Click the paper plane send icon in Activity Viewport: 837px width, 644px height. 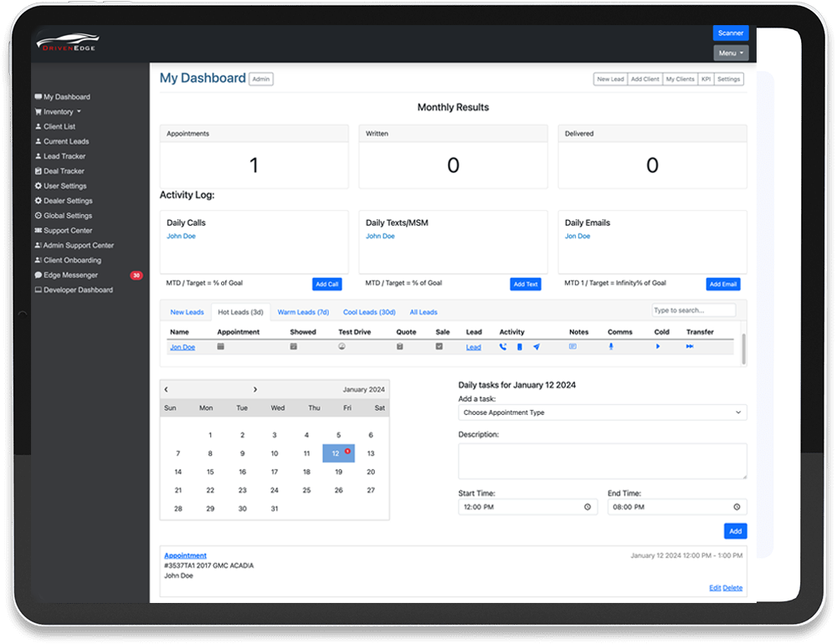point(537,346)
